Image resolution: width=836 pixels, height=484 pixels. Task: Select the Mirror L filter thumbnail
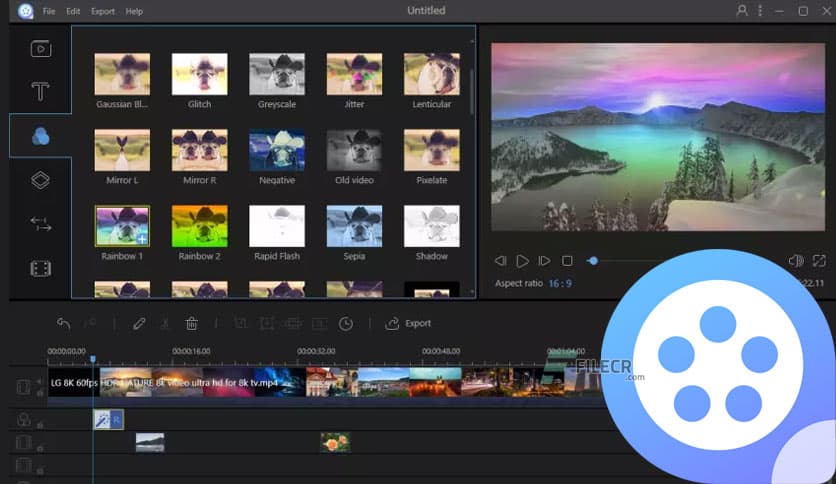click(x=122, y=150)
